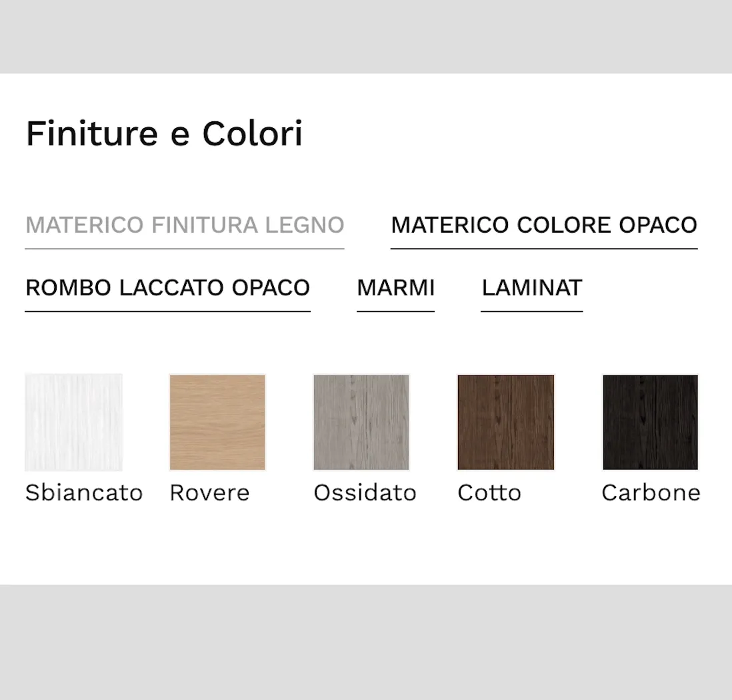Click the Carbone text label
This screenshot has width=732, height=700.
(x=651, y=493)
